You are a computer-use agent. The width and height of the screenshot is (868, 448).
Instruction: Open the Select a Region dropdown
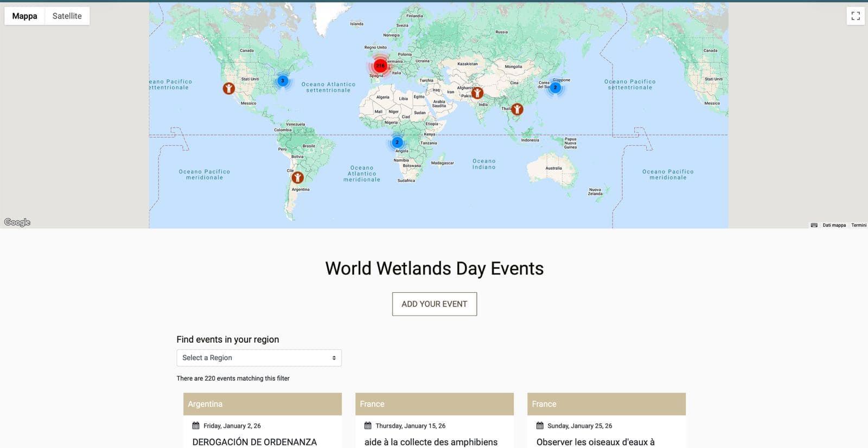click(259, 358)
